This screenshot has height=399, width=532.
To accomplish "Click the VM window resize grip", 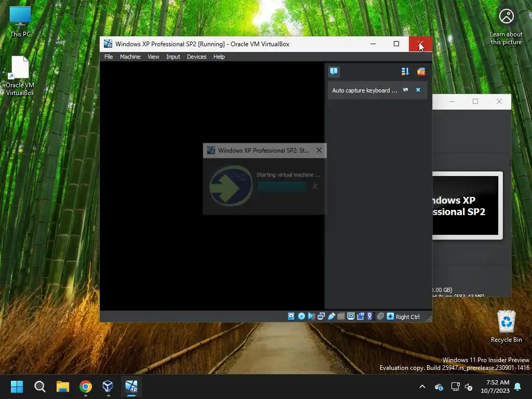I will [429, 318].
